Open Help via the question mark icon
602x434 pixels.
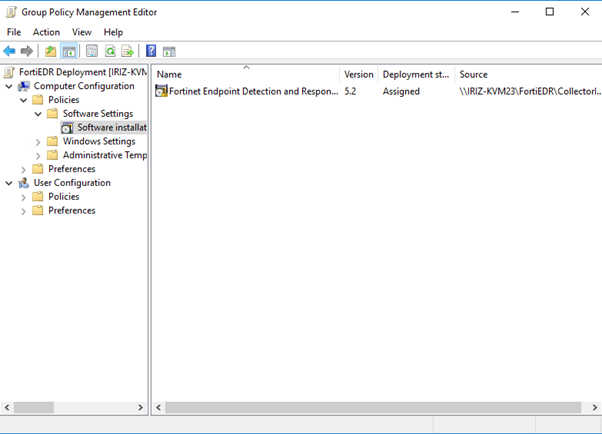pos(151,51)
